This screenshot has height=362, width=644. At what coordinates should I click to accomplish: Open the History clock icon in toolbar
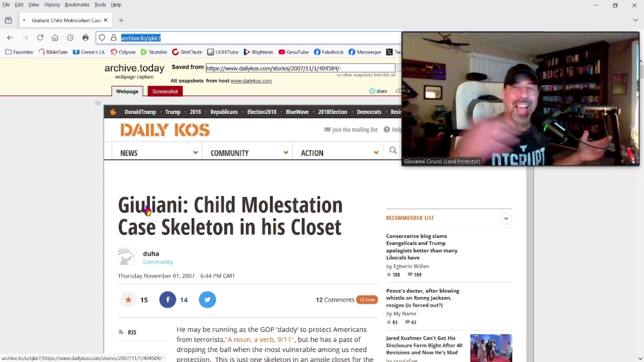coord(70,38)
